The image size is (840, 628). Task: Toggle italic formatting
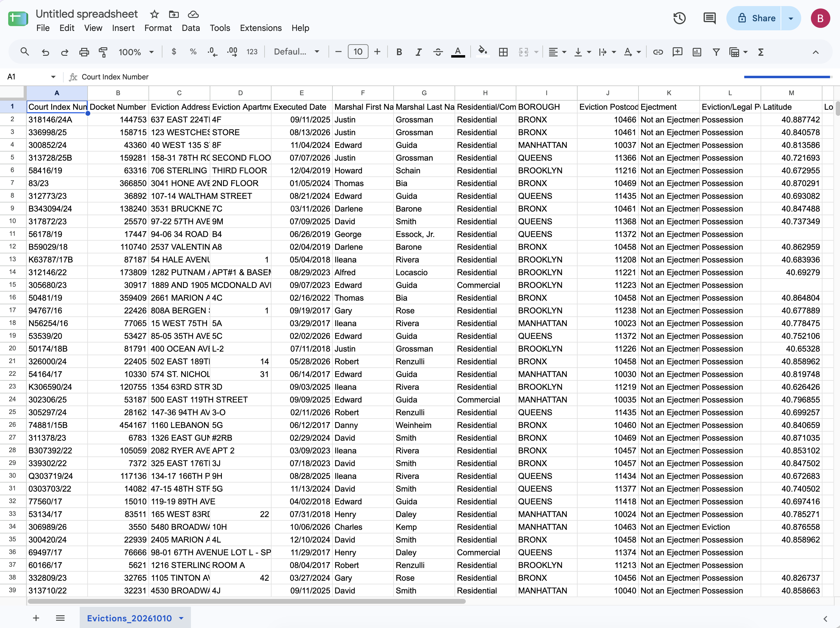(x=418, y=52)
